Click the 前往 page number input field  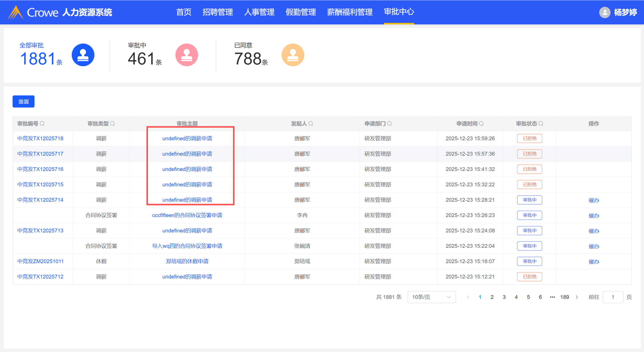point(613,297)
